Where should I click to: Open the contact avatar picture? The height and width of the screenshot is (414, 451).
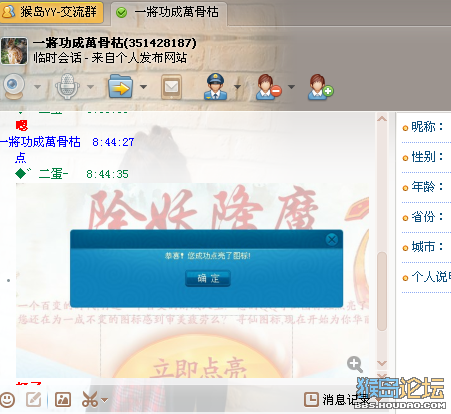(14, 51)
